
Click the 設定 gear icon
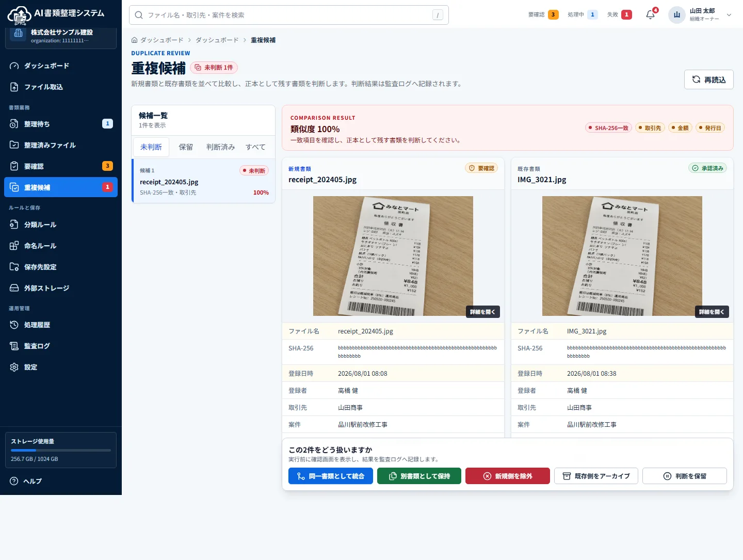point(14,367)
